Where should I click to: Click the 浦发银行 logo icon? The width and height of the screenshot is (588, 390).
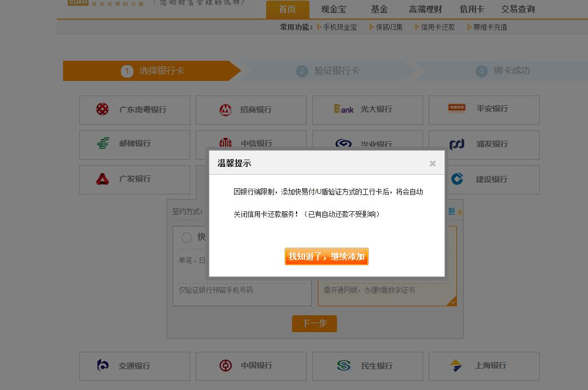[457, 144]
